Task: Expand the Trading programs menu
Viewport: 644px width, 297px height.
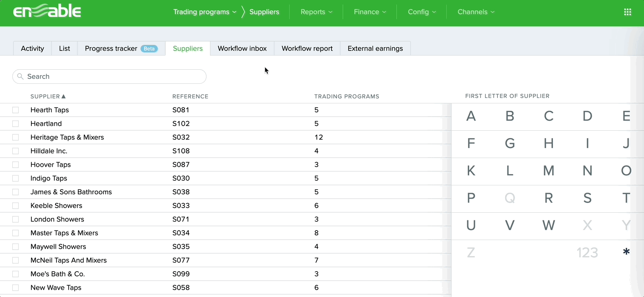Action: [x=205, y=12]
